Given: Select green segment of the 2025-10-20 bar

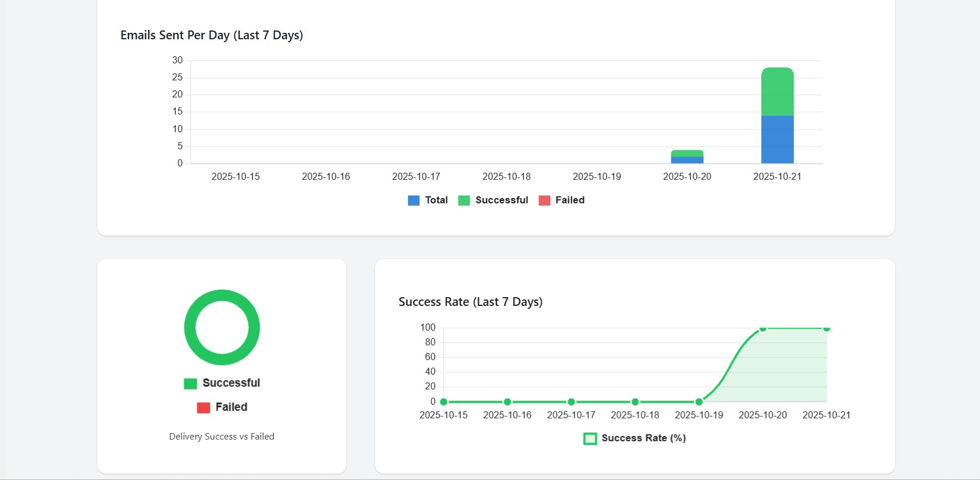Looking at the screenshot, I should [x=687, y=154].
